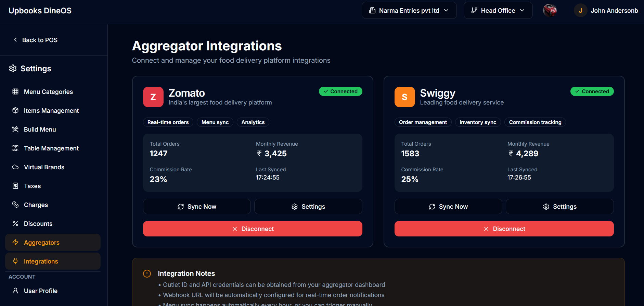This screenshot has width=644, height=306.
Task: Click the Back to POS arrow icon
Action: [x=15, y=40]
